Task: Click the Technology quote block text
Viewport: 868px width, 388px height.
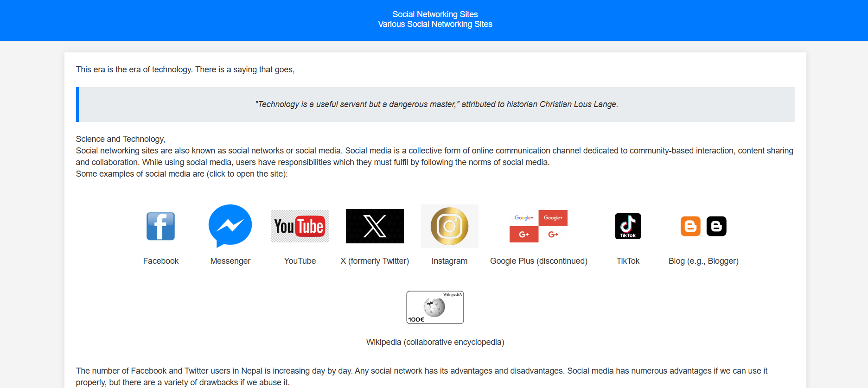Action: click(x=436, y=104)
